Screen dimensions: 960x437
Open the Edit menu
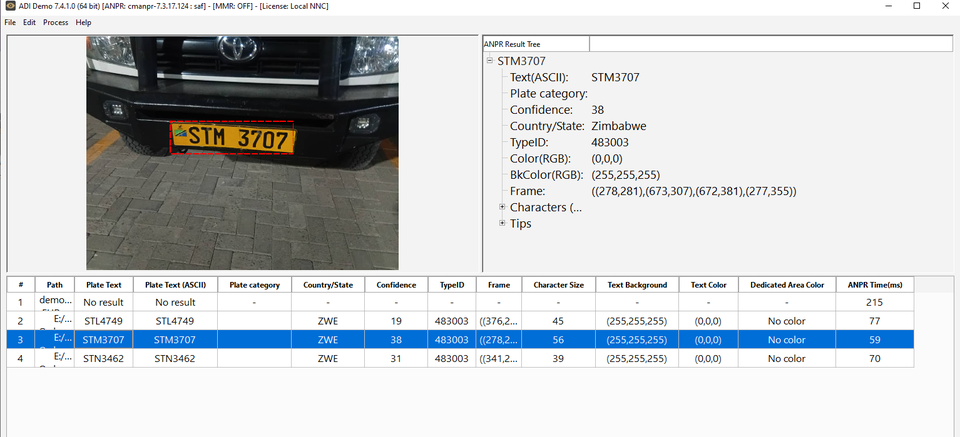coord(30,22)
